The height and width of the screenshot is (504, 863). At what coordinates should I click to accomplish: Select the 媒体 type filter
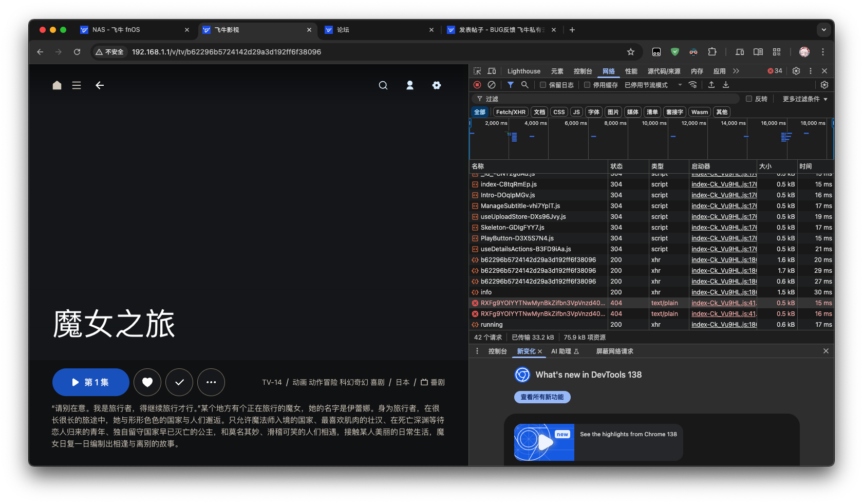[633, 112]
